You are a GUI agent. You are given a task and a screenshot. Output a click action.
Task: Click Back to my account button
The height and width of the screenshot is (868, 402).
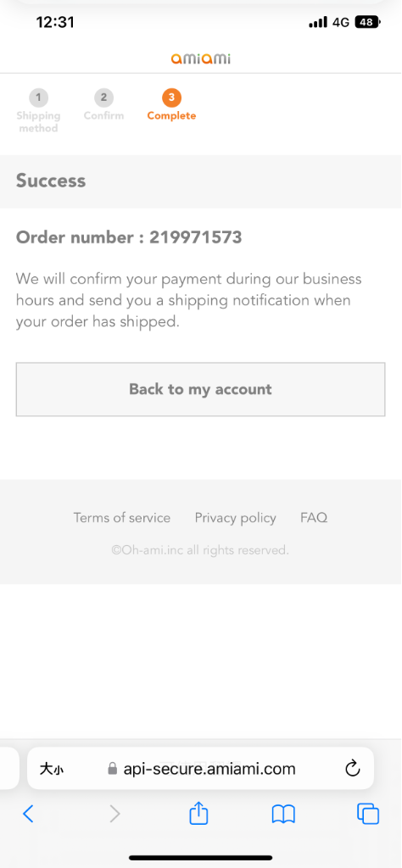click(200, 389)
